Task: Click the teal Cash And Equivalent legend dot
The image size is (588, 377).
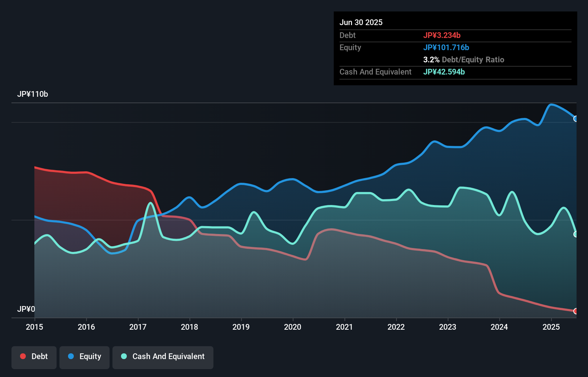Action: tap(124, 356)
